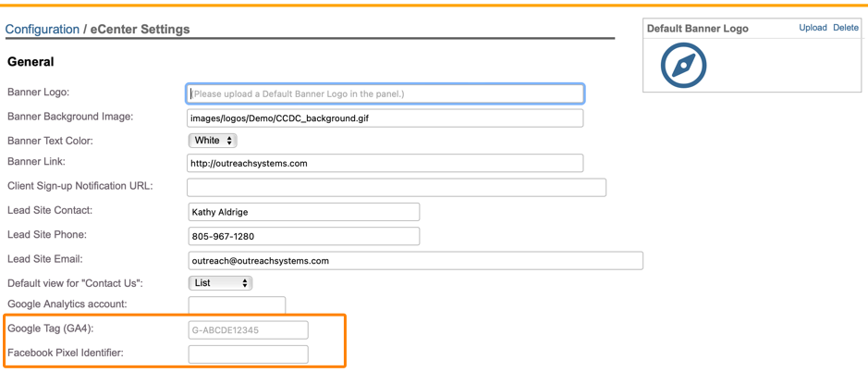The height and width of the screenshot is (372, 868).
Task: Click the Client Sign-up Notification URL field
Action: [x=397, y=187]
